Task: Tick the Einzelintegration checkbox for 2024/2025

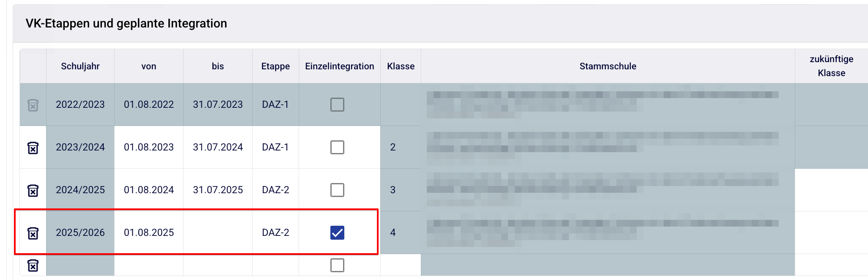Action: tap(337, 190)
